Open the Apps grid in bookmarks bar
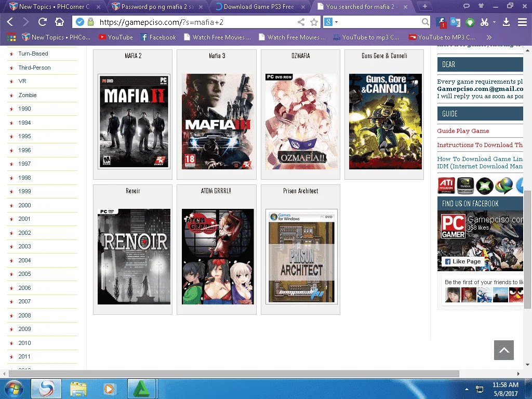 click(11, 37)
